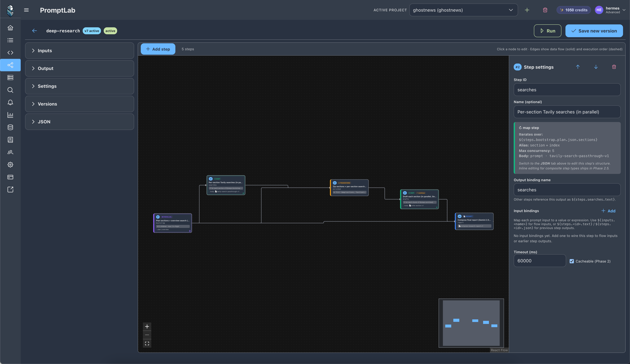Select the Plan sections parallel node
The width and height of the screenshot is (630, 364).
tap(172, 223)
